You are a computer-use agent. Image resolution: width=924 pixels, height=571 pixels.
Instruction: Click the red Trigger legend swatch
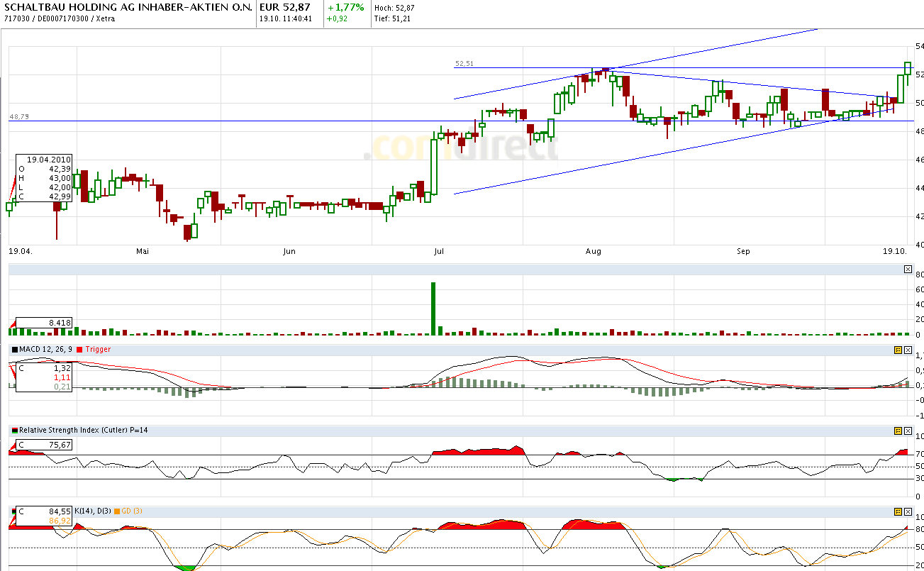(79, 350)
